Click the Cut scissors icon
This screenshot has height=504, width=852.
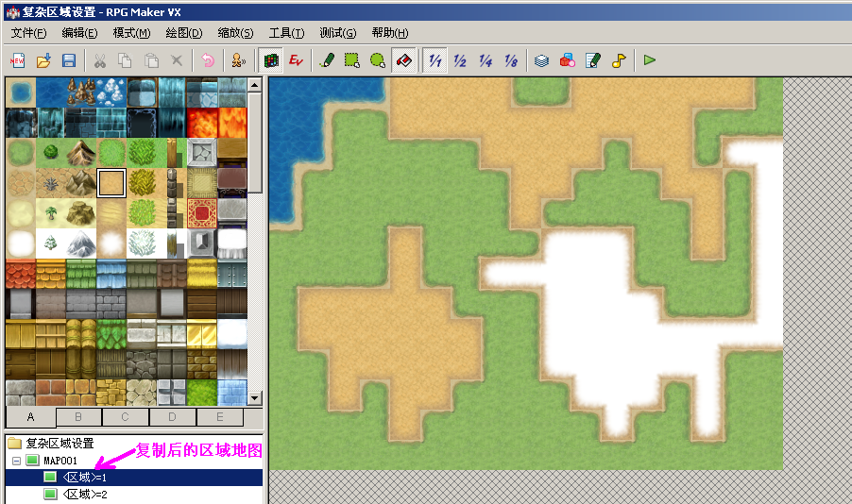coord(100,60)
